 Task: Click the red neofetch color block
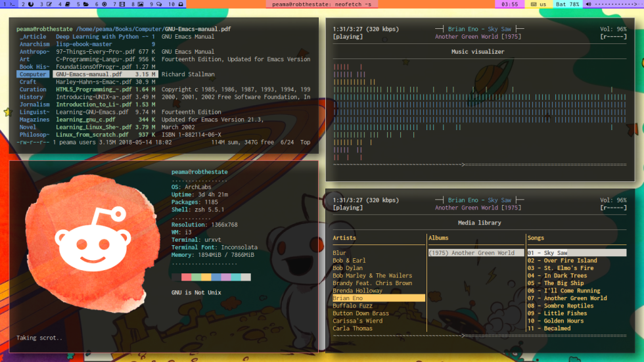coord(186,277)
